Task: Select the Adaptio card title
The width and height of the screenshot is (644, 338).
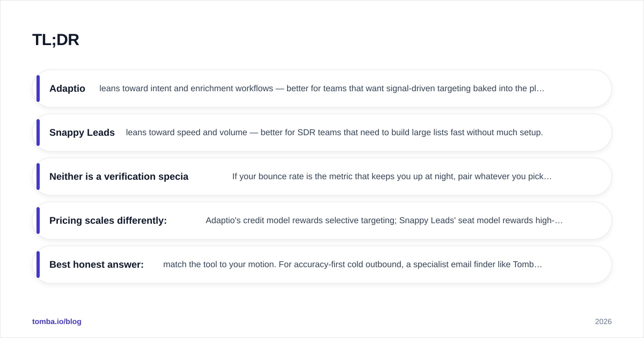Action: tap(67, 89)
